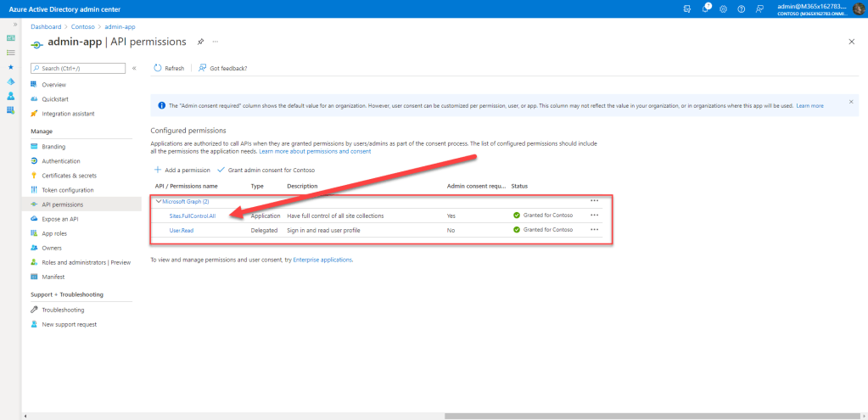
Task: Open the directory and subscription filter icon
Action: (686, 8)
